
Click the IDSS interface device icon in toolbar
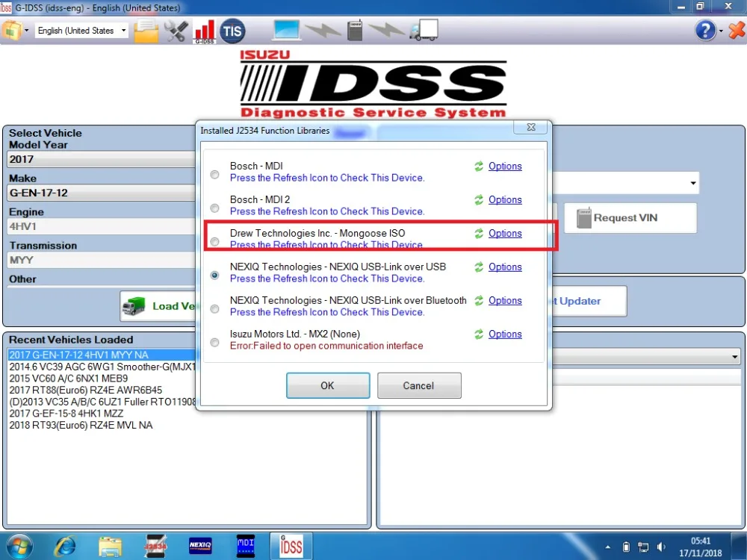[x=354, y=31]
